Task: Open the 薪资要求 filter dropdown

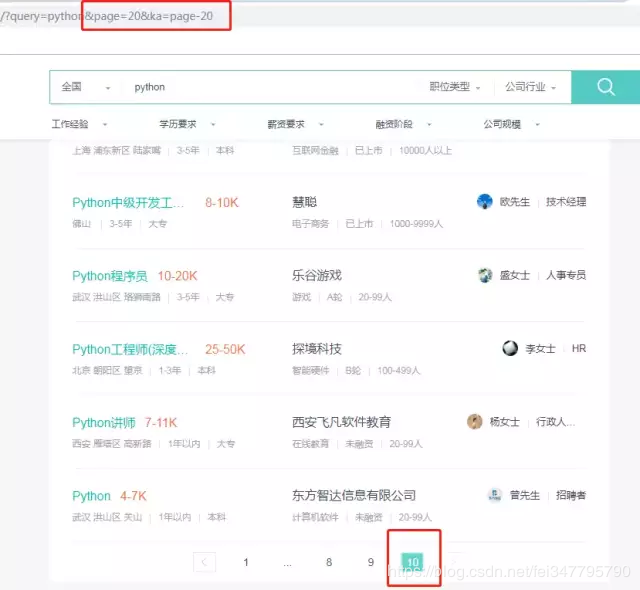Action: [295, 124]
